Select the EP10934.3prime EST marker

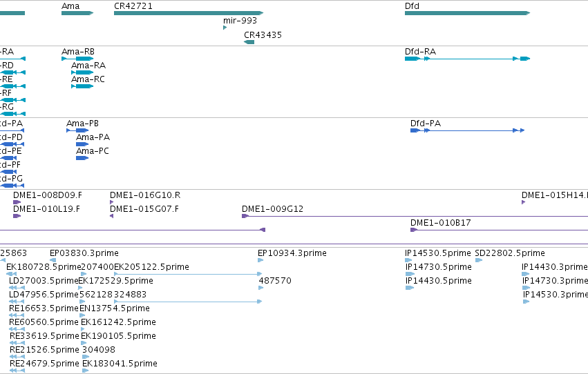[x=260, y=260]
